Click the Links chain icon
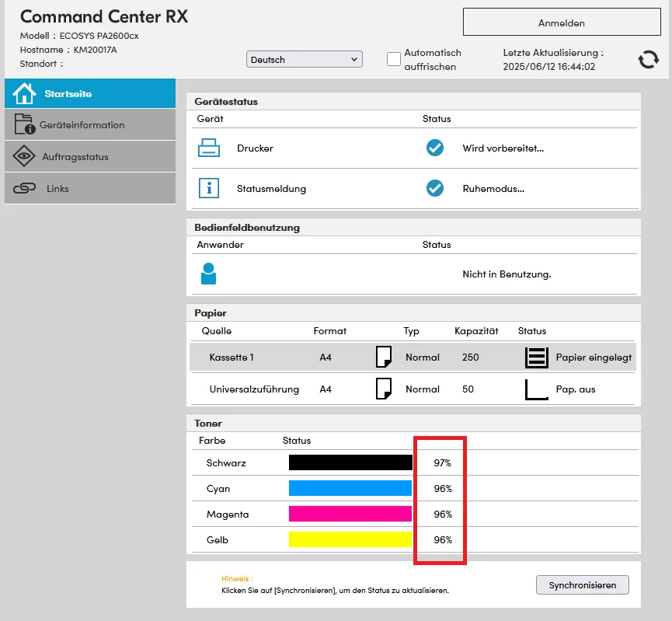This screenshot has height=621, width=672. click(x=24, y=188)
